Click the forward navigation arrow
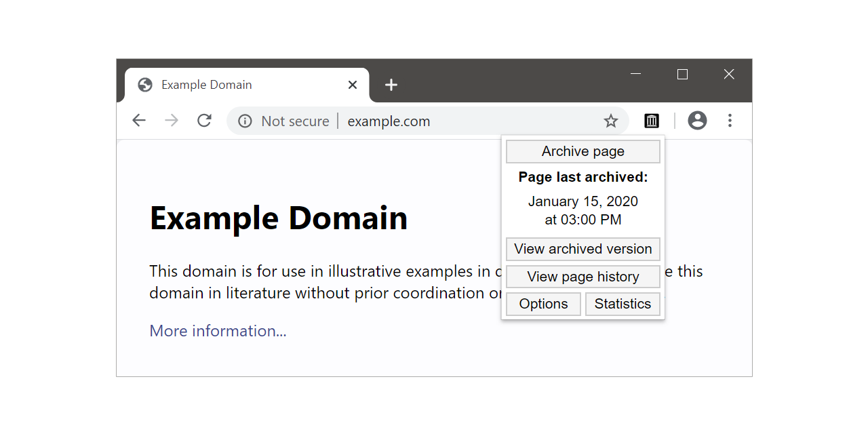The width and height of the screenshot is (868, 434). click(172, 121)
